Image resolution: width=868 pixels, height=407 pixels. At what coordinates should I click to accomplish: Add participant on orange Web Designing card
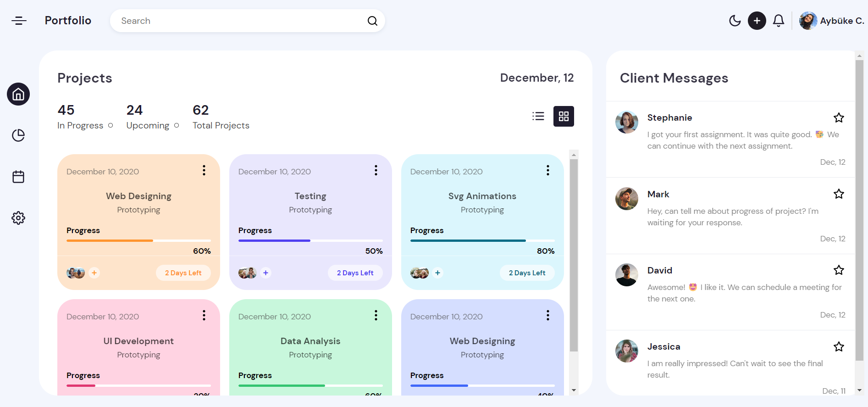[94, 273]
